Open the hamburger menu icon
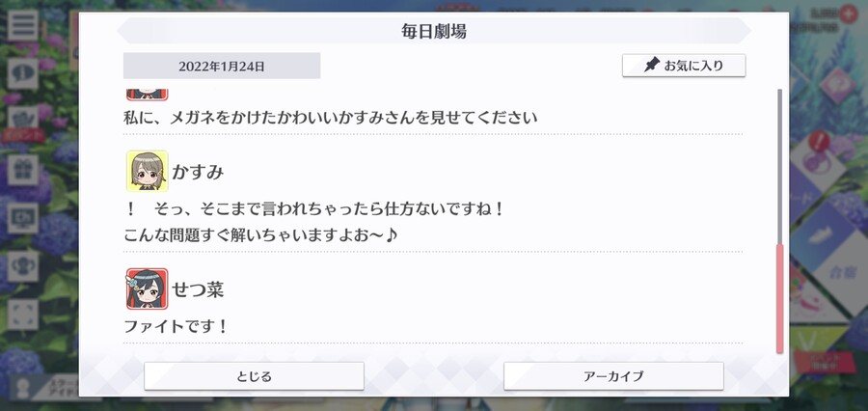The width and height of the screenshot is (868, 411). (23, 25)
